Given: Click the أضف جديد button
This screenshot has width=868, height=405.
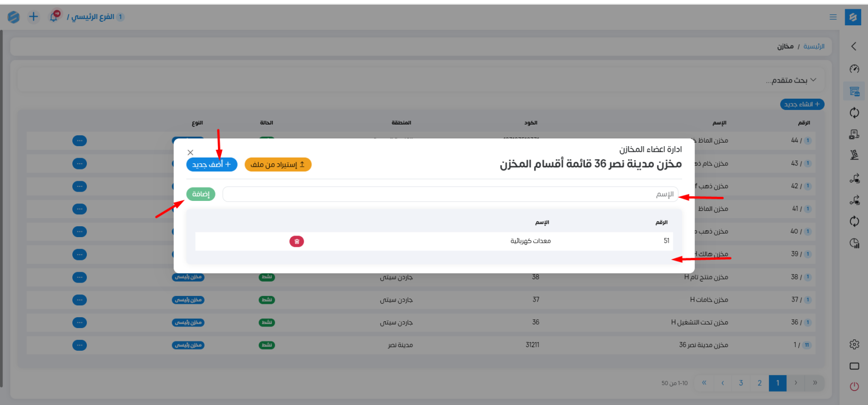Looking at the screenshot, I should pos(211,165).
